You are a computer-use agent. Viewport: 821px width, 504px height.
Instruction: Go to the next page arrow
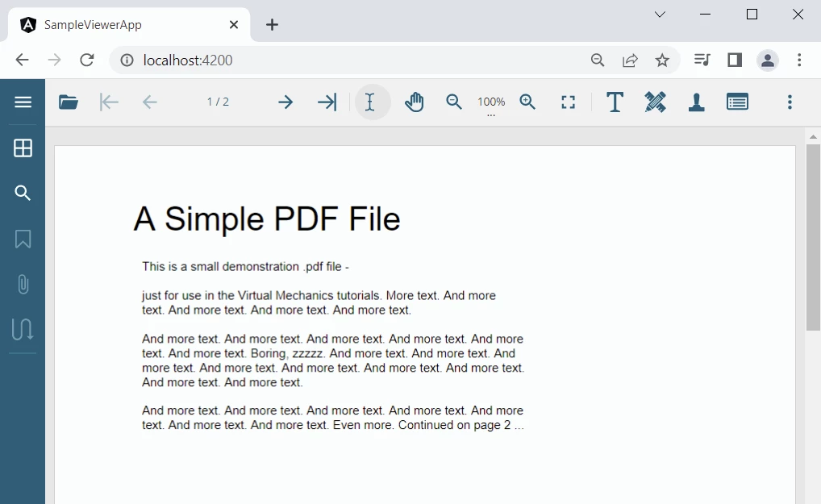[x=285, y=102]
